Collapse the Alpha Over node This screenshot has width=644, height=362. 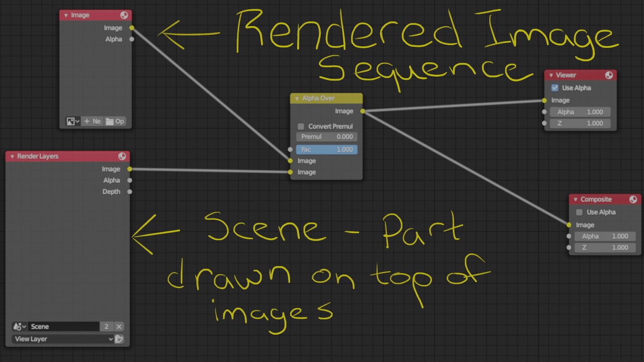(x=297, y=99)
